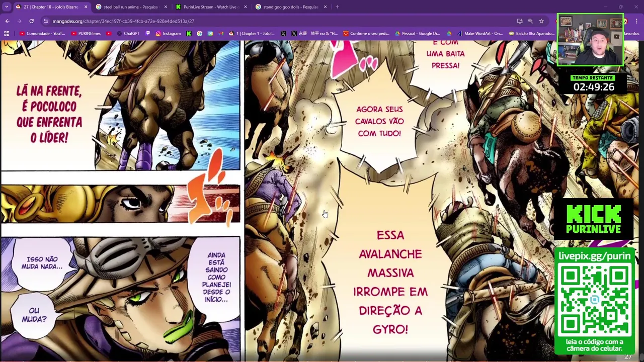Go forward in browser history

[19, 21]
